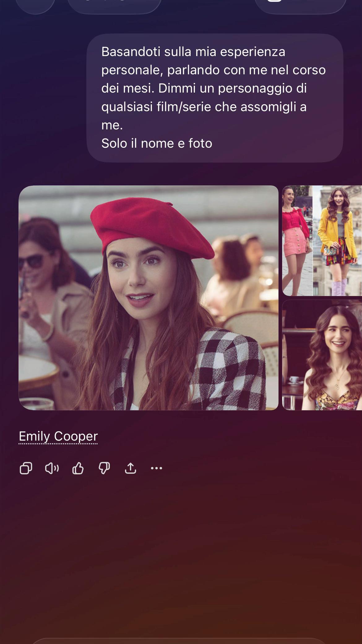Open the Emily Cooper link

coord(58,436)
